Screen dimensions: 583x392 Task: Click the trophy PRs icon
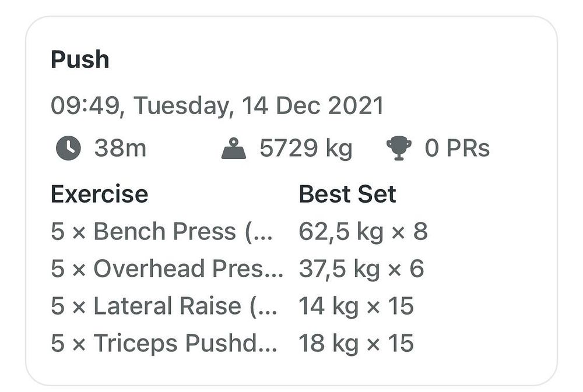399,149
